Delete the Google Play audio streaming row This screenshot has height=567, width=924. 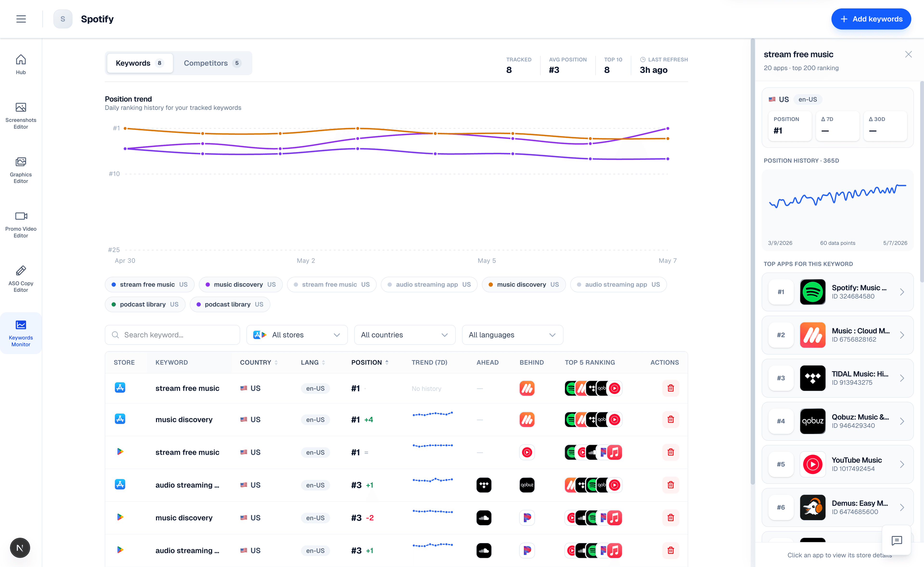point(670,550)
